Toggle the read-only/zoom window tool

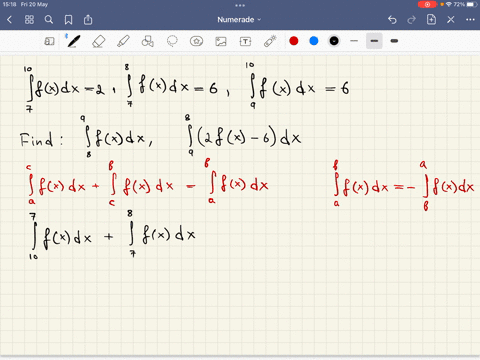tap(49, 41)
